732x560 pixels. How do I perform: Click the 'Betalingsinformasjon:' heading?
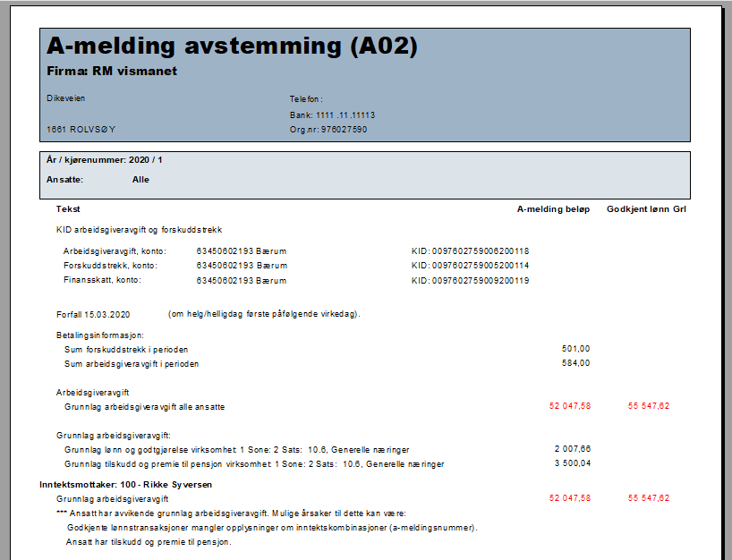coord(100,335)
